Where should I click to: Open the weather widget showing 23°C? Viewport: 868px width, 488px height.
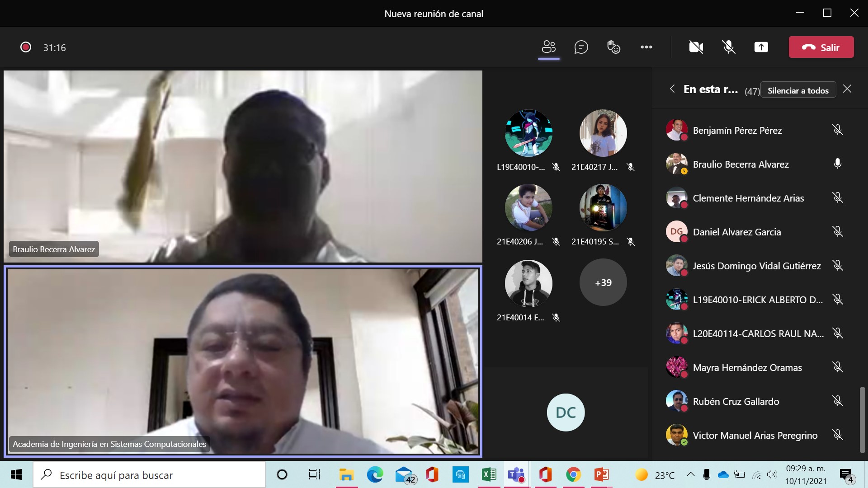click(x=655, y=475)
